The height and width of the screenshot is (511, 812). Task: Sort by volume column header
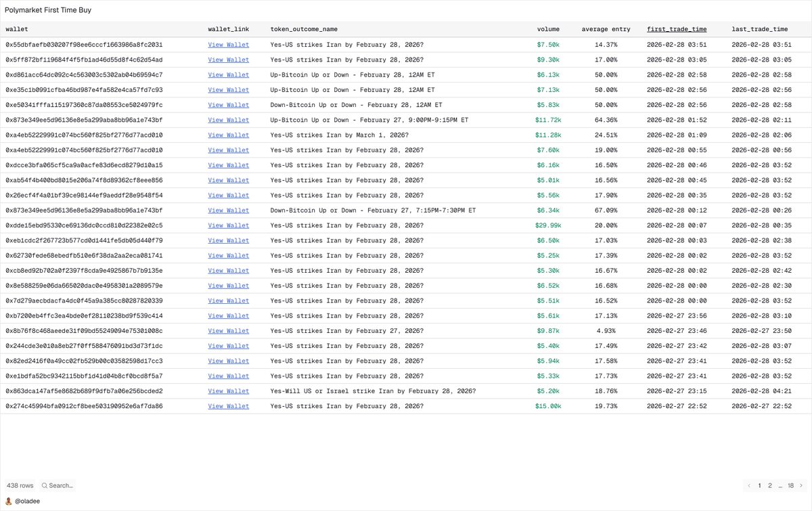548,29
